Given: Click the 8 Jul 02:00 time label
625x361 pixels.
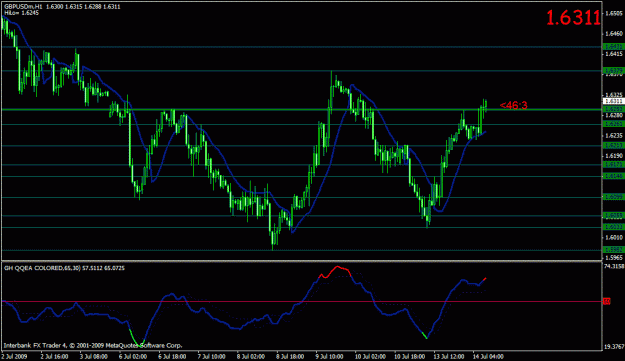Looking at the screenshot, I should coord(251,356).
